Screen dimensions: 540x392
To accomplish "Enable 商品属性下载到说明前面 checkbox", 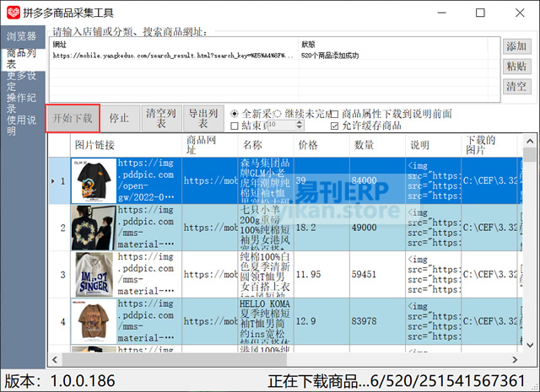I will 334,114.
